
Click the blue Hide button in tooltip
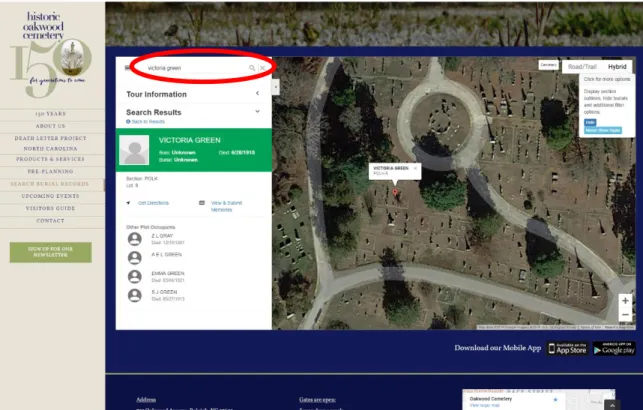[x=590, y=122]
